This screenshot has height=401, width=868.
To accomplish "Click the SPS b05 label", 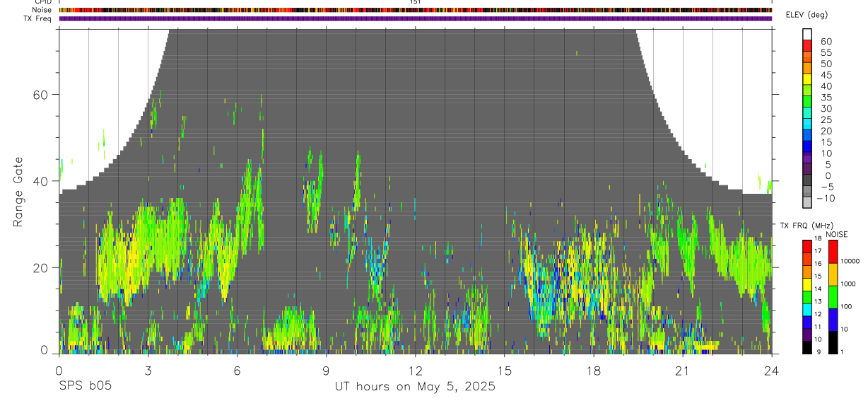I will click(85, 387).
